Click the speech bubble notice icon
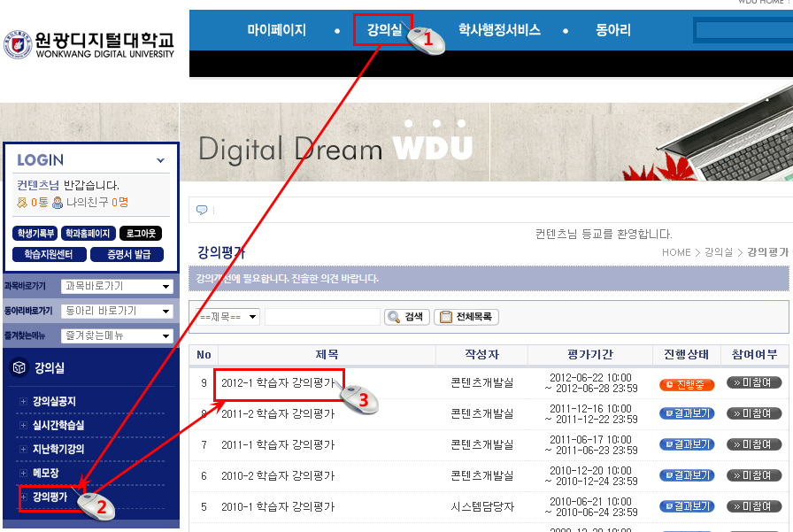Screen dimensions: 793x532 (x=201, y=210)
